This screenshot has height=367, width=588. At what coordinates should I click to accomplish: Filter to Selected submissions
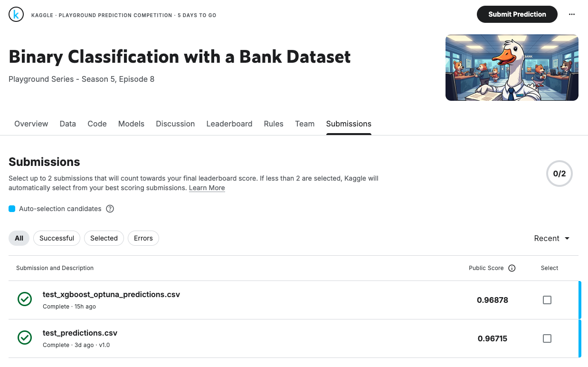(x=104, y=238)
